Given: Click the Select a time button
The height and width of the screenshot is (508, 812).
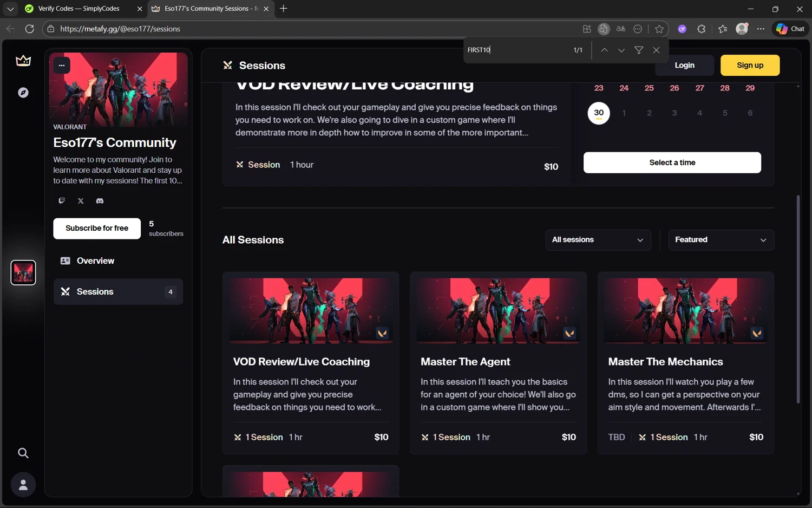Looking at the screenshot, I should pyautogui.click(x=672, y=162).
